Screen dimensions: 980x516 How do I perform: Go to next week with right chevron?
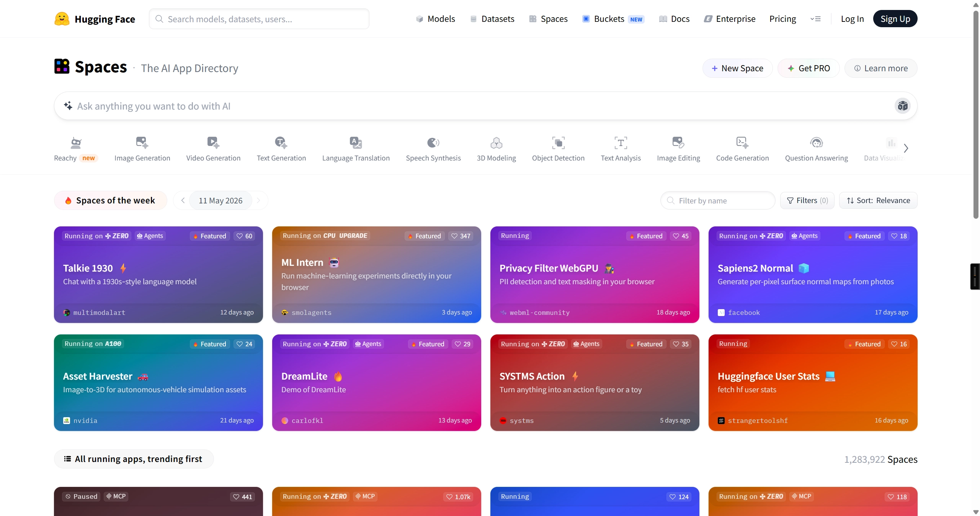(258, 200)
